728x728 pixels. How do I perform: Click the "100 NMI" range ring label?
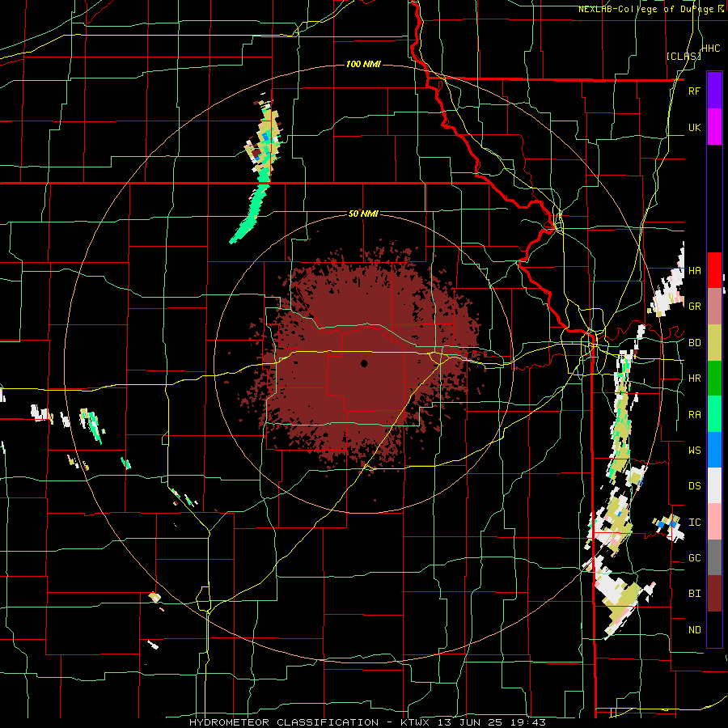(363, 64)
